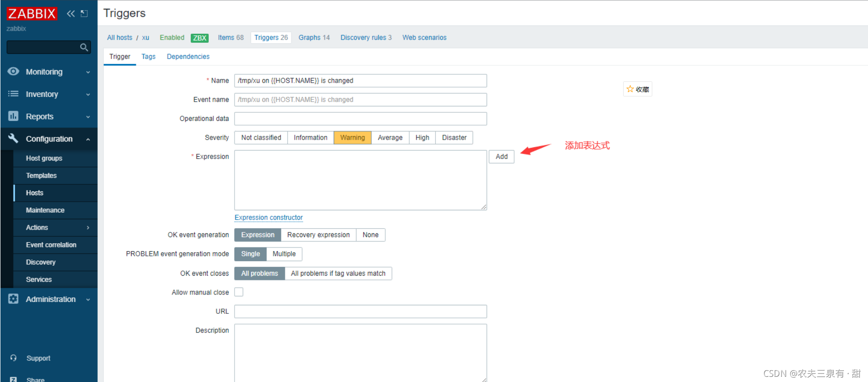Switch to the Tags tab
The image size is (868, 382).
click(x=149, y=56)
